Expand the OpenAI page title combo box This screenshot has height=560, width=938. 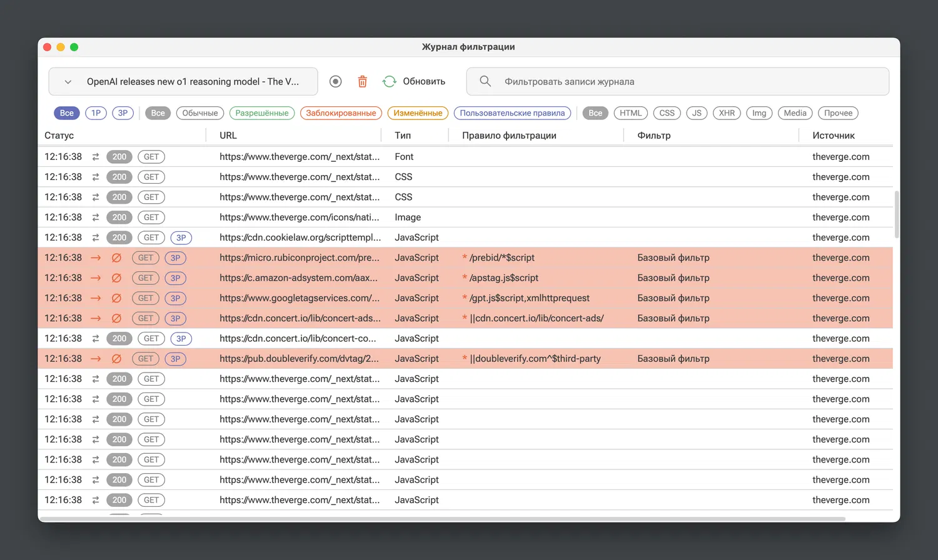pyautogui.click(x=193, y=82)
